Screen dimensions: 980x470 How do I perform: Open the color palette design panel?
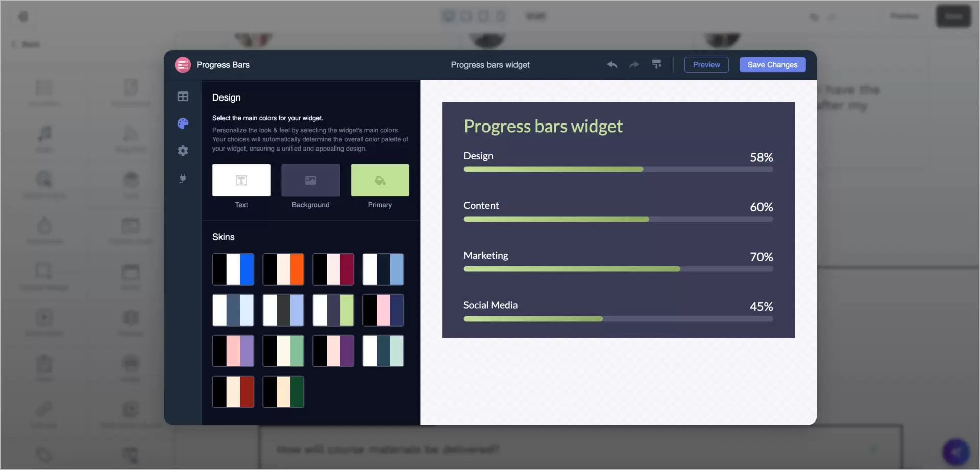point(183,123)
